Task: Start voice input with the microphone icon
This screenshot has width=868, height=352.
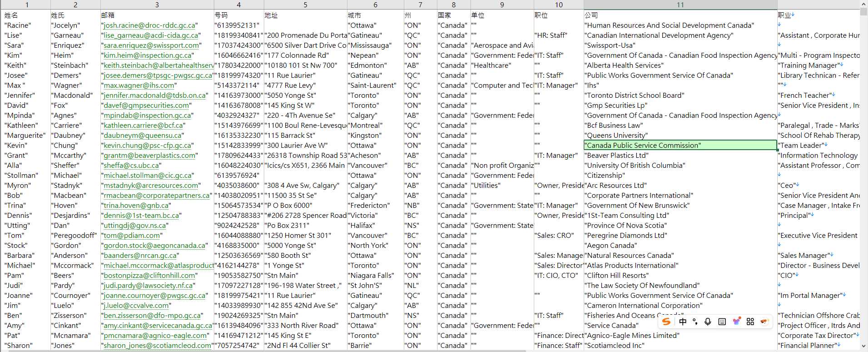Action: pos(708,322)
